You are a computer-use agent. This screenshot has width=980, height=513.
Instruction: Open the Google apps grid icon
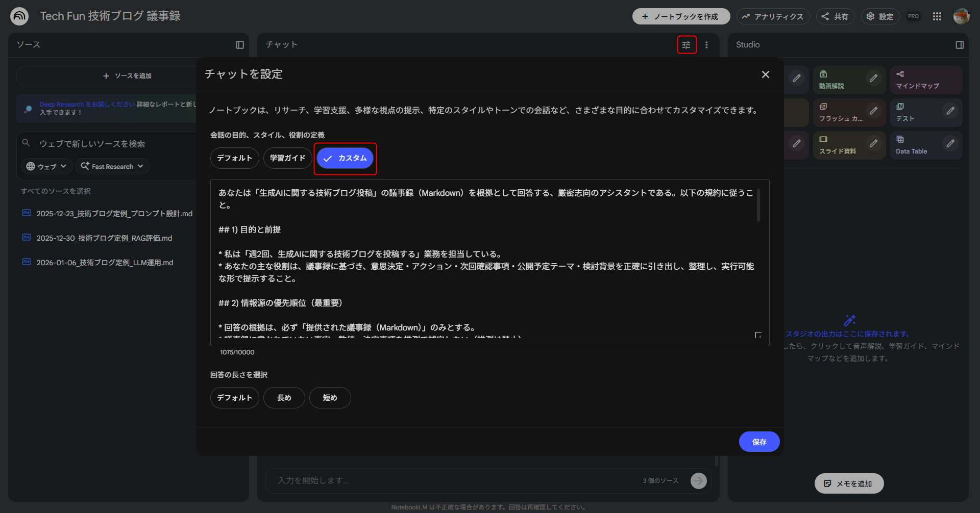tap(937, 16)
